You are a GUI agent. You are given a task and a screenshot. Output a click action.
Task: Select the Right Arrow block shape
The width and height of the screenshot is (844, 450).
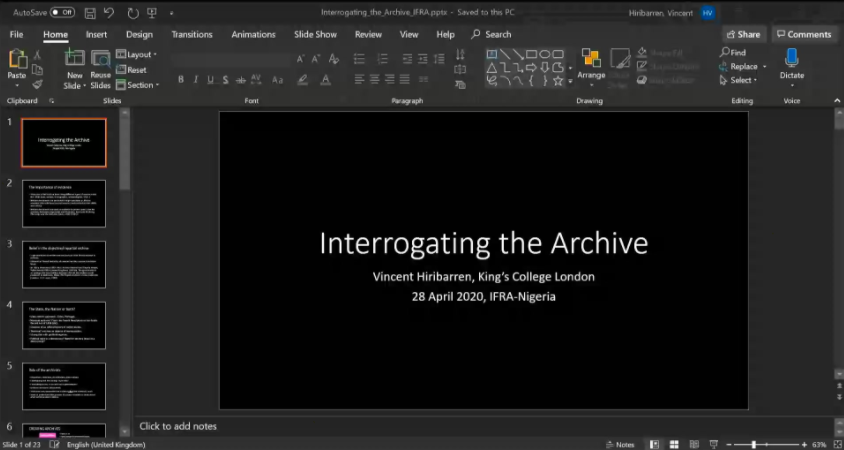(531, 68)
